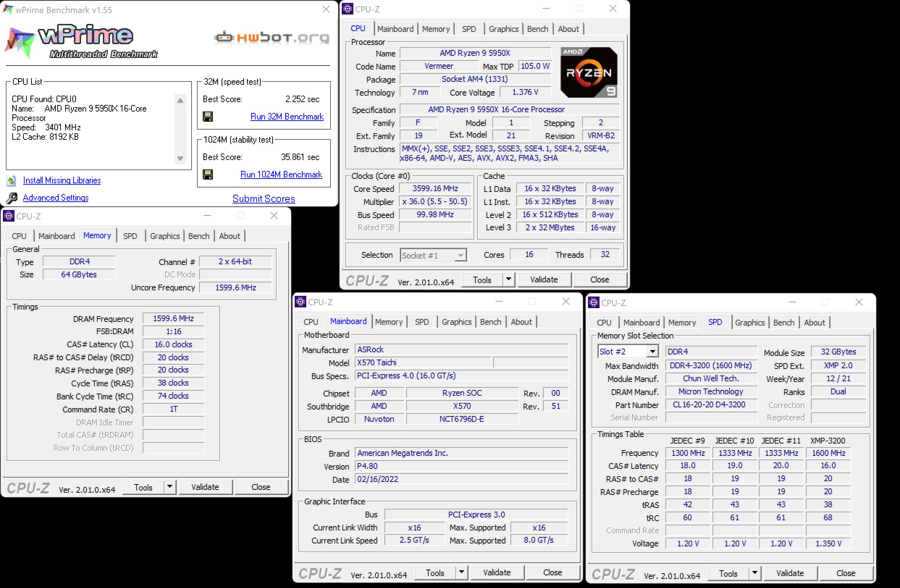Click the Core Speed 3599.16 MHz value
The width and height of the screenshot is (900, 588).
point(435,188)
